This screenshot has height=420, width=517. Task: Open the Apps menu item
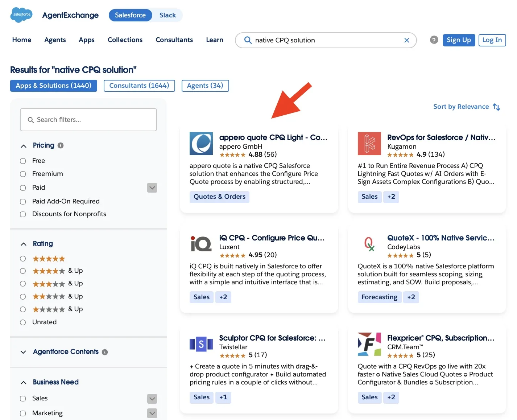point(87,40)
